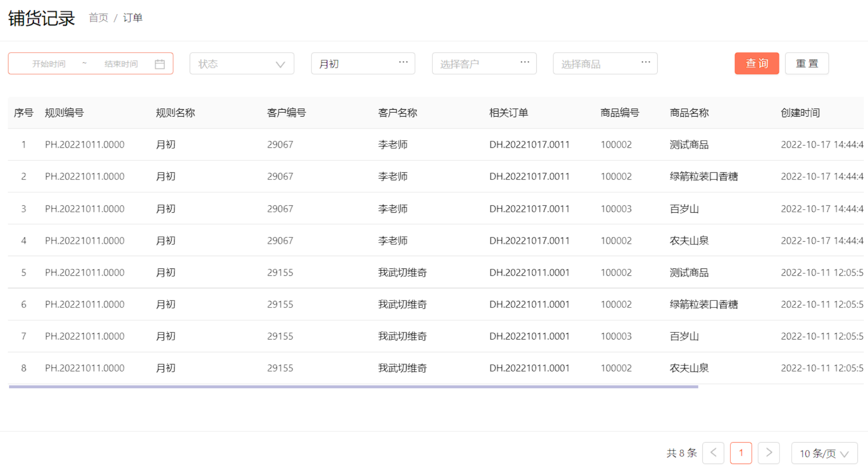This screenshot has width=868, height=468.
Task: Click the 客户编号 column header
Action: [287, 113]
